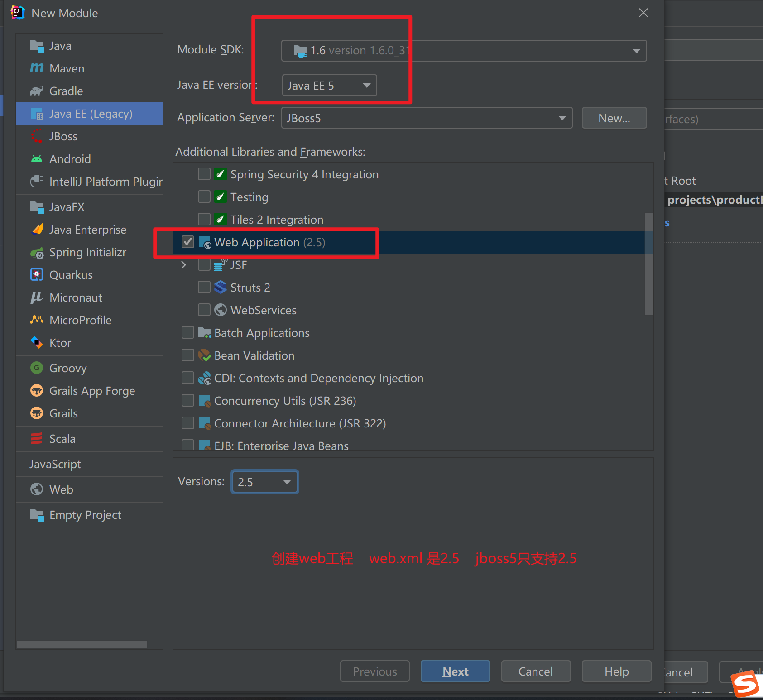The width and height of the screenshot is (763, 700).
Task: Open the Module SDK dropdown
Action: 464,51
